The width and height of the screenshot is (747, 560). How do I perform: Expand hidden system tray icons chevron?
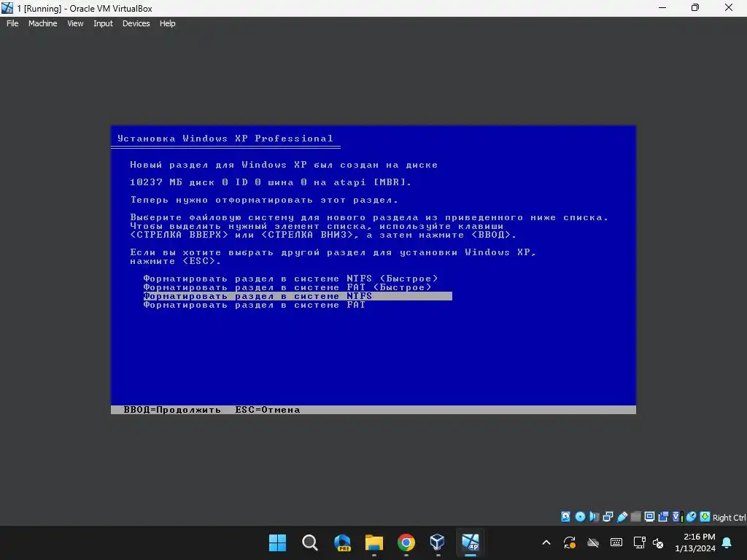pyautogui.click(x=546, y=542)
